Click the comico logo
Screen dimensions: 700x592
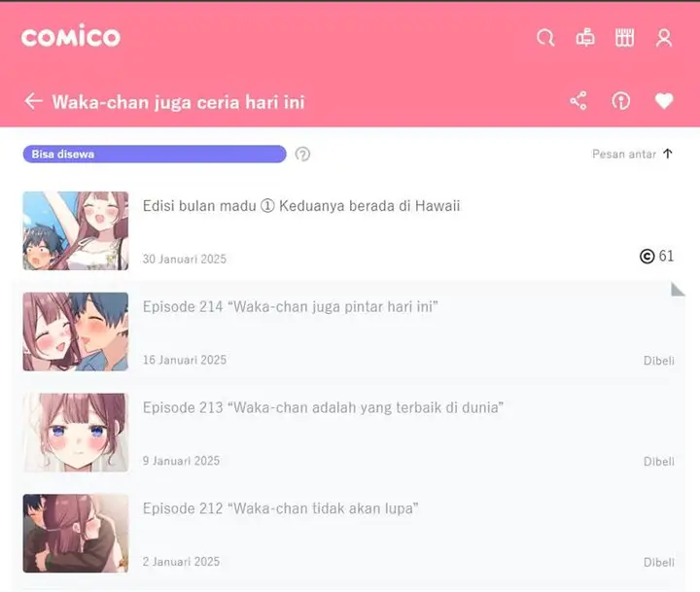71,36
